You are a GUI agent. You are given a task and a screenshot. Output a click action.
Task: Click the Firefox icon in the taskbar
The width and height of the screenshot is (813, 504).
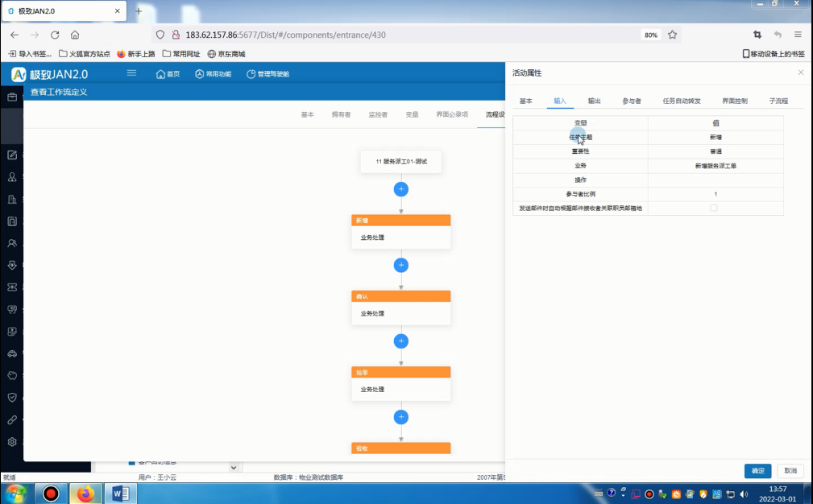tap(86, 494)
